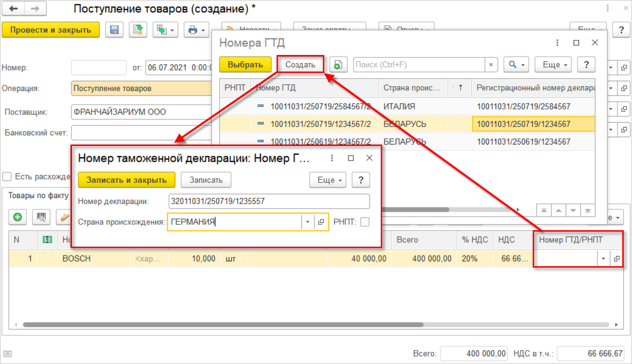The width and height of the screenshot is (632, 364).
Task: Click price cell 40 000,00
Action: (359, 259)
